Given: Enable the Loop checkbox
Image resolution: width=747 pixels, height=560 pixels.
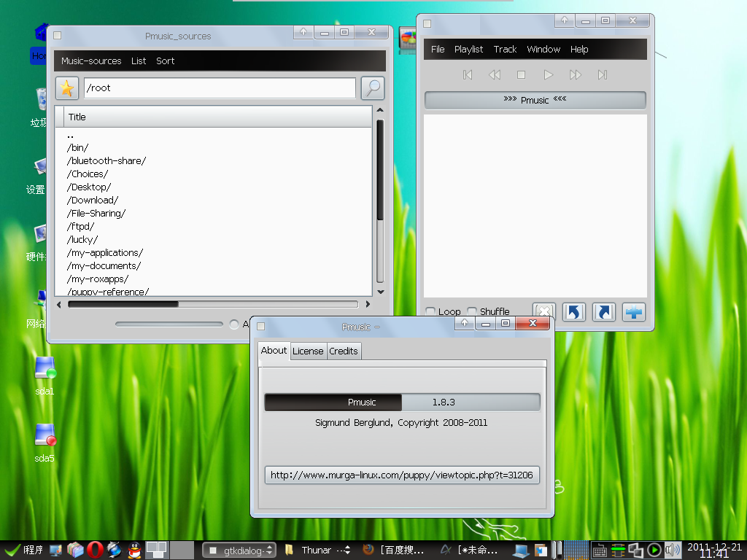Looking at the screenshot, I should pos(430,311).
